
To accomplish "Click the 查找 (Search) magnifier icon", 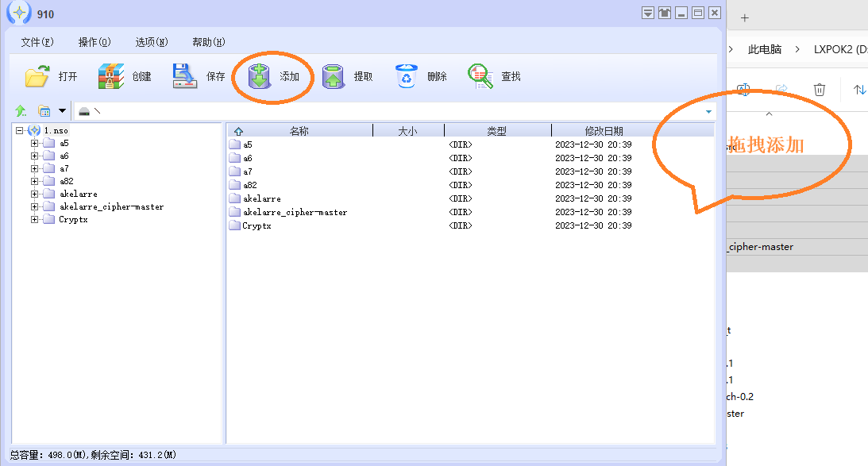I will pos(480,77).
